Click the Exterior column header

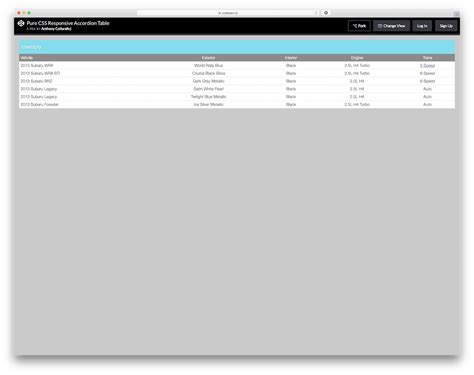pyautogui.click(x=208, y=58)
